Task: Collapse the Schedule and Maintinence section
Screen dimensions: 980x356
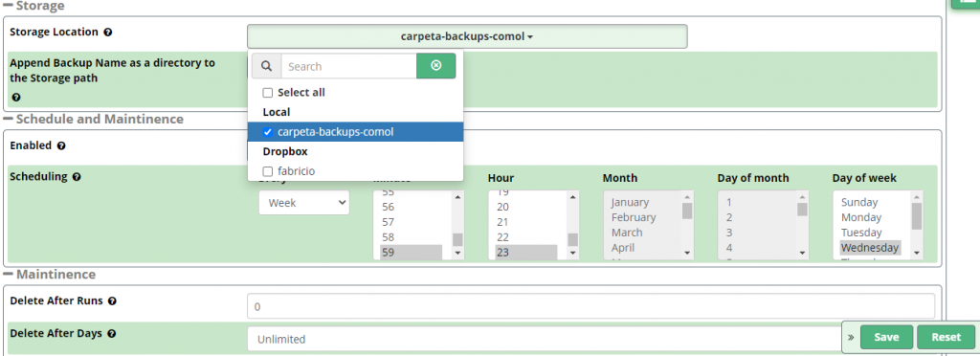Action: point(9,120)
